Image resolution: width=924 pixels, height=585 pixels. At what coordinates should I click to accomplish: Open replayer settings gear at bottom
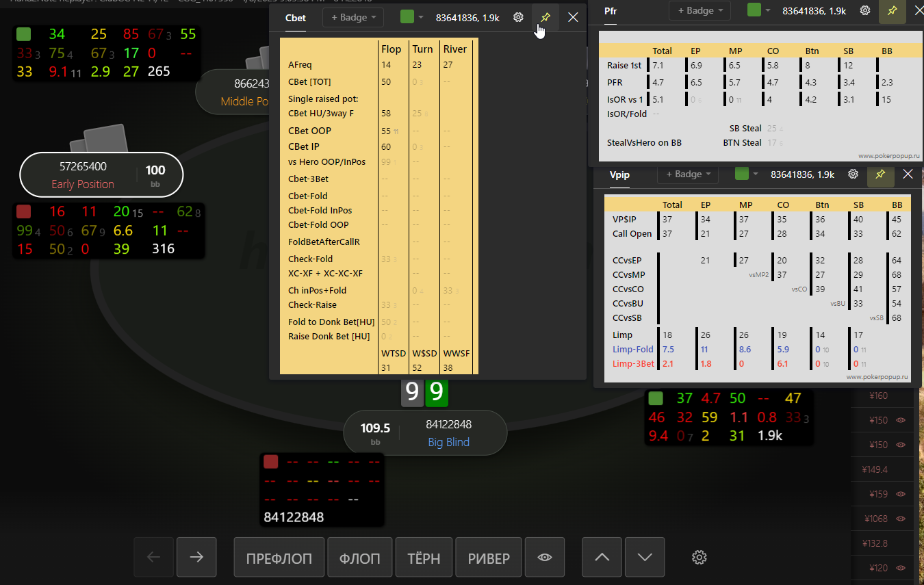699,558
